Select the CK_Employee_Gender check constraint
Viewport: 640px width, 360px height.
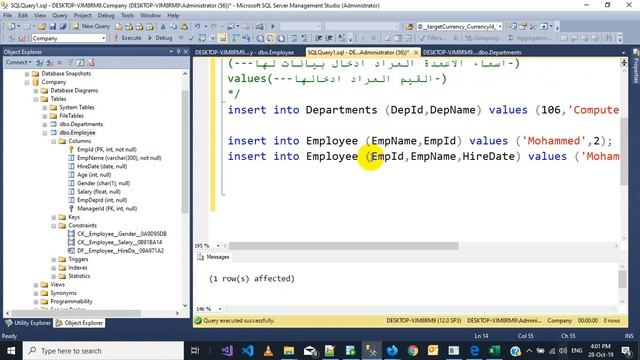point(122,234)
